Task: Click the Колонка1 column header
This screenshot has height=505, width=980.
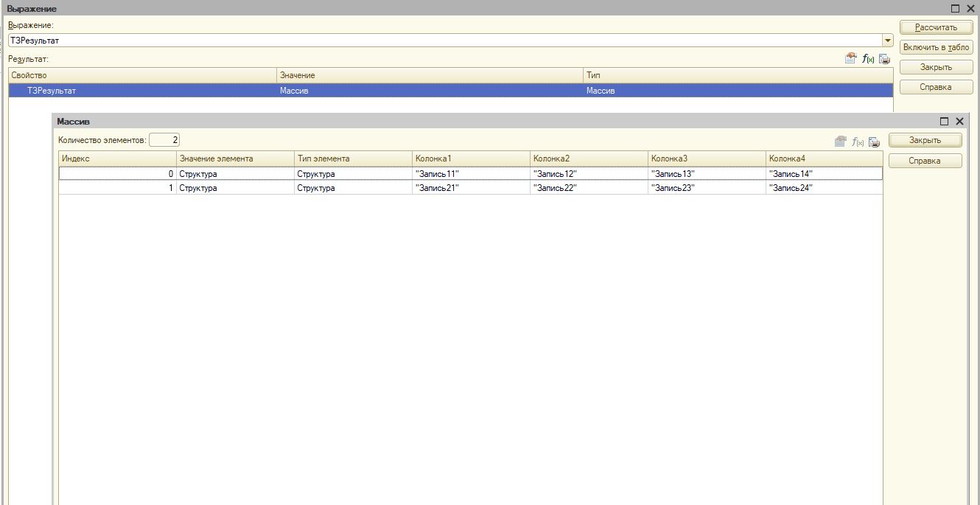Action: (471, 159)
